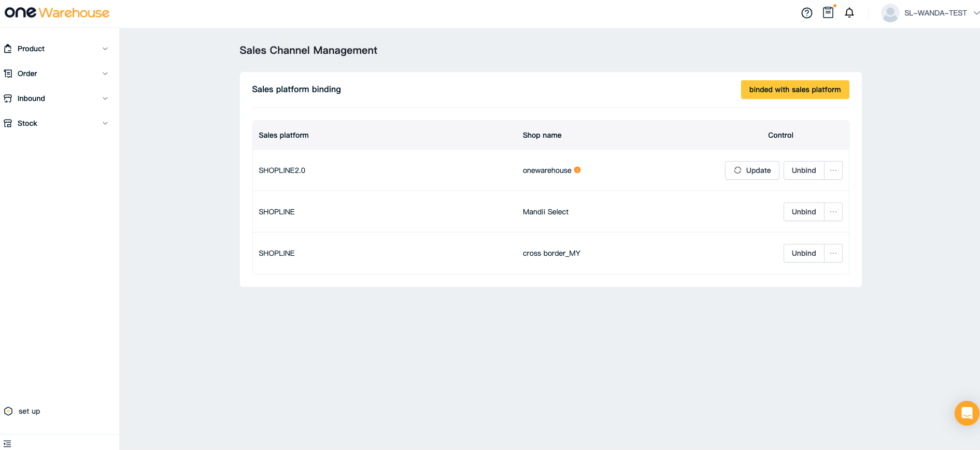Expand the Product menu chevron
This screenshot has height=450, width=980.
105,49
